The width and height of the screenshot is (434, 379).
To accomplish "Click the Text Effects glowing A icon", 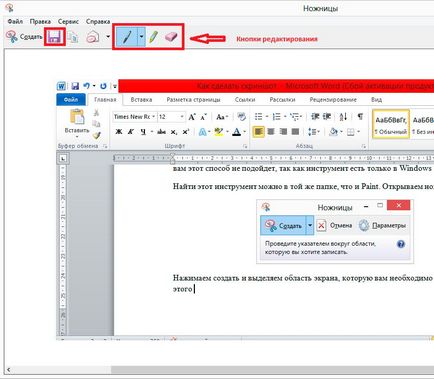I will [202, 132].
